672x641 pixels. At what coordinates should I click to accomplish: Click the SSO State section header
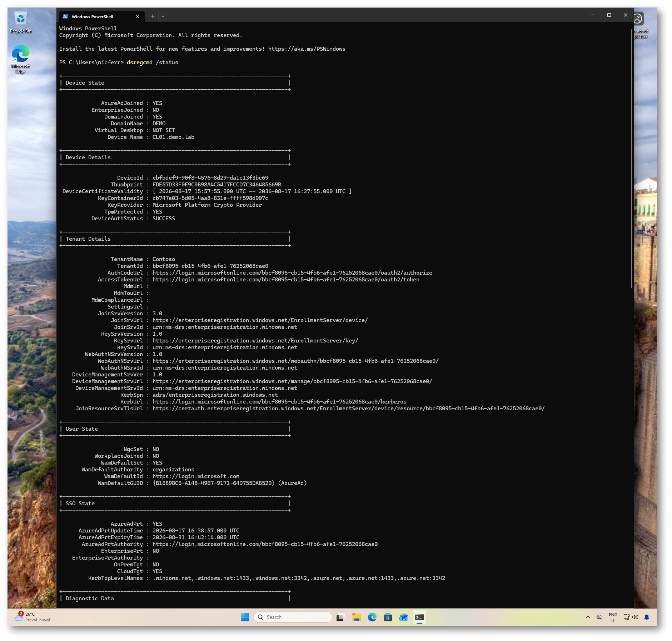click(x=80, y=504)
